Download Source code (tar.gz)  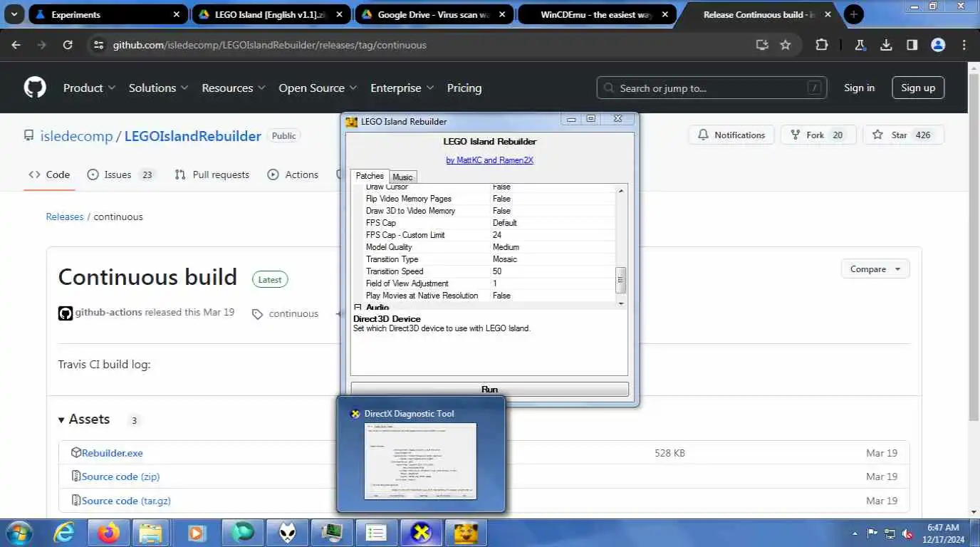coord(126,501)
